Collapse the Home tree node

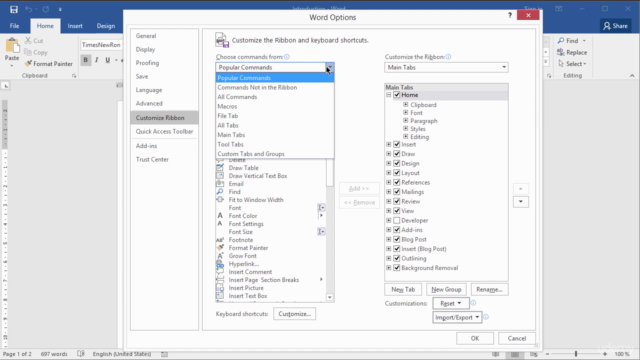(x=389, y=95)
